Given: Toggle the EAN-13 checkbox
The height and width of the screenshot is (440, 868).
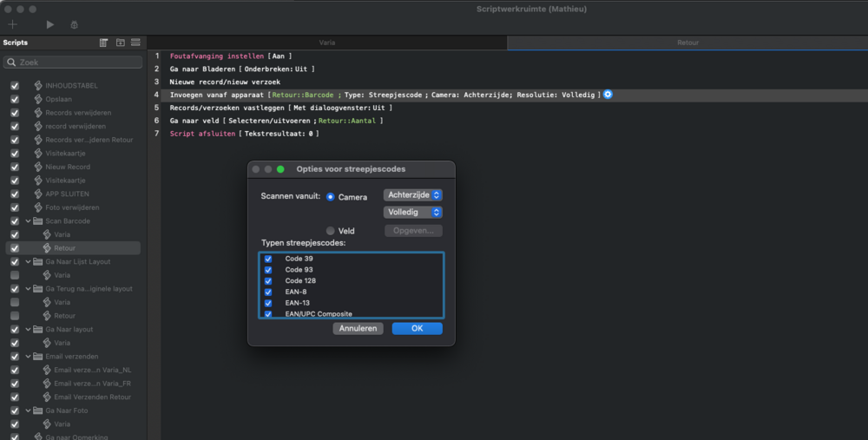Looking at the screenshot, I should [268, 303].
